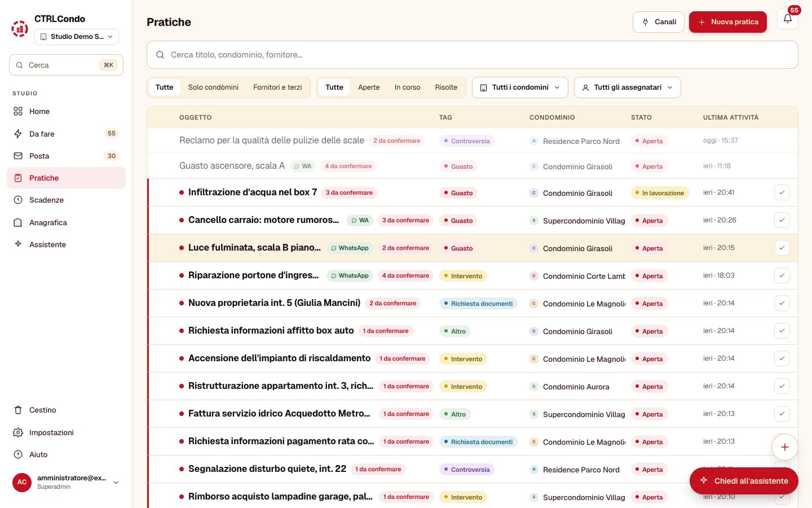812x508 pixels.
Task: Click the Da fare lightning icon
Action: tap(18, 134)
